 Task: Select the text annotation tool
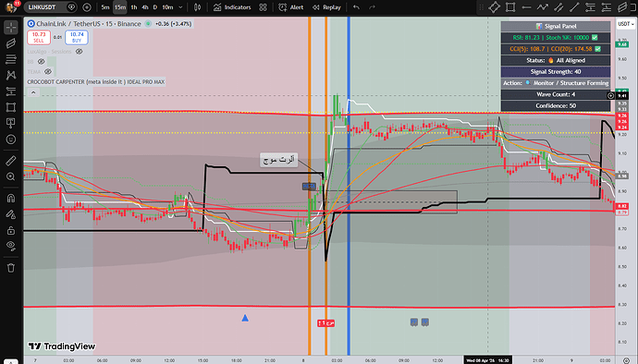pos(11,123)
